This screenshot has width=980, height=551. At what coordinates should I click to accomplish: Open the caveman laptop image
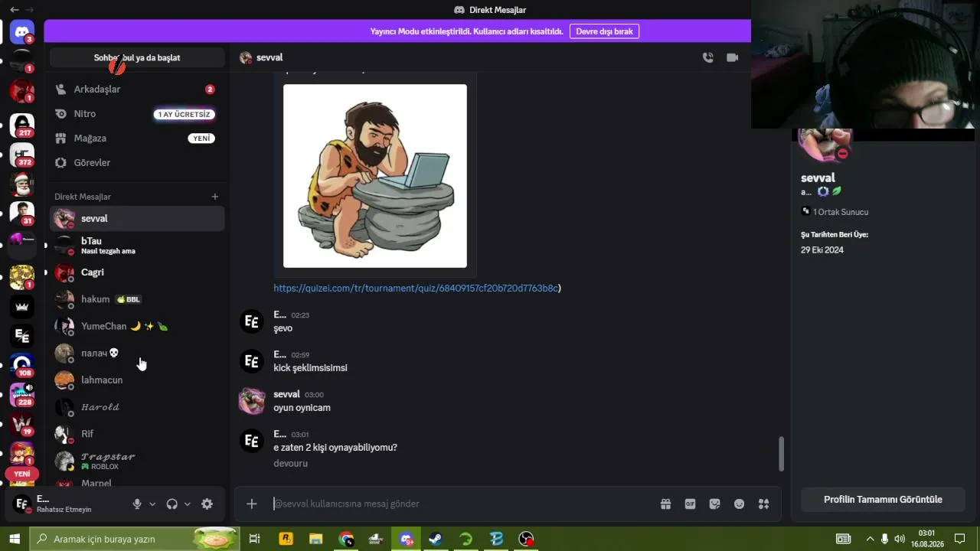[x=375, y=176]
